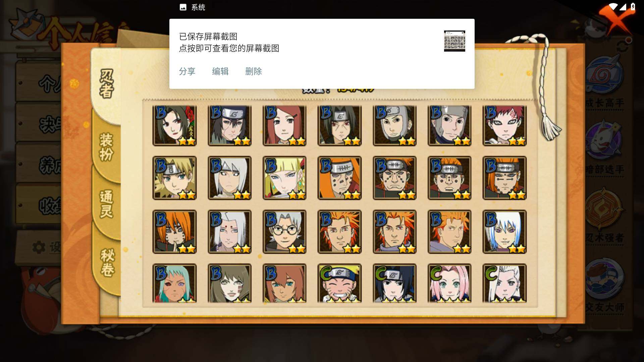Select the Kushina red-haired ninja portrait
Viewport: 644px width, 362px height.
pos(284,126)
